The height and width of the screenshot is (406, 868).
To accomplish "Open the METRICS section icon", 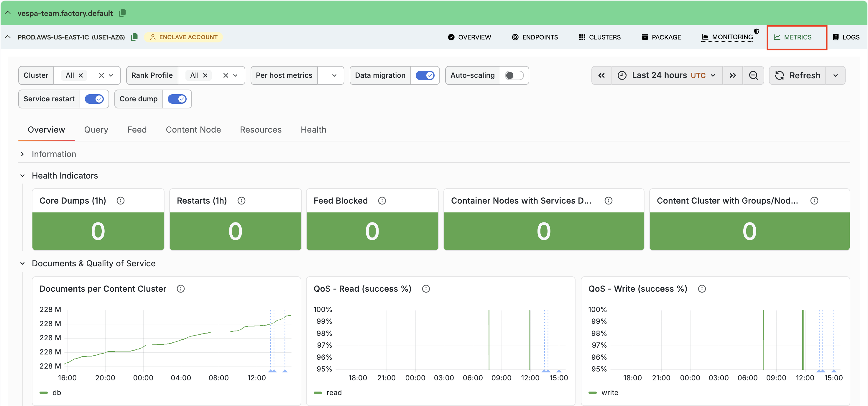I will tap(777, 37).
